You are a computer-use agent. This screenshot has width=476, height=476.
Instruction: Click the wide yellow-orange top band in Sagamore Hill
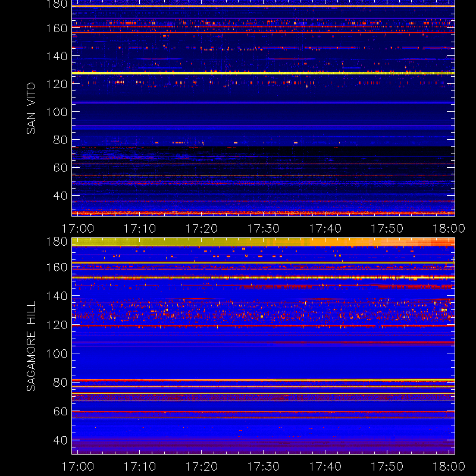coord(263,242)
